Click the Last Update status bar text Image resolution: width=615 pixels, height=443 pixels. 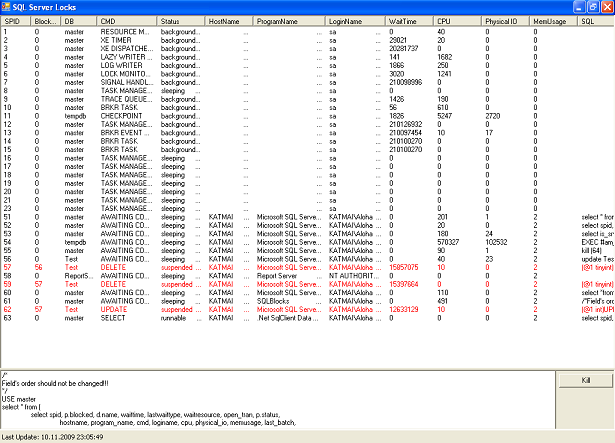[x=53, y=437]
